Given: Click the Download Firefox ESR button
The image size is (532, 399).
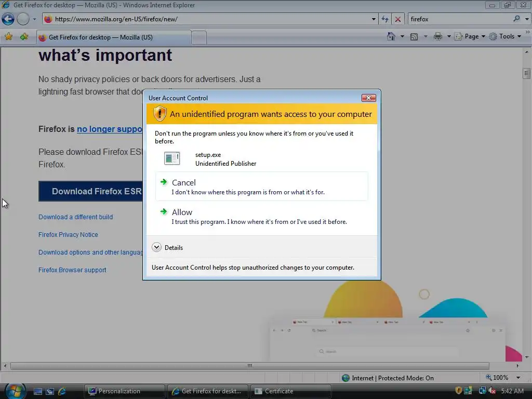Looking at the screenshot, I should 90,191.
